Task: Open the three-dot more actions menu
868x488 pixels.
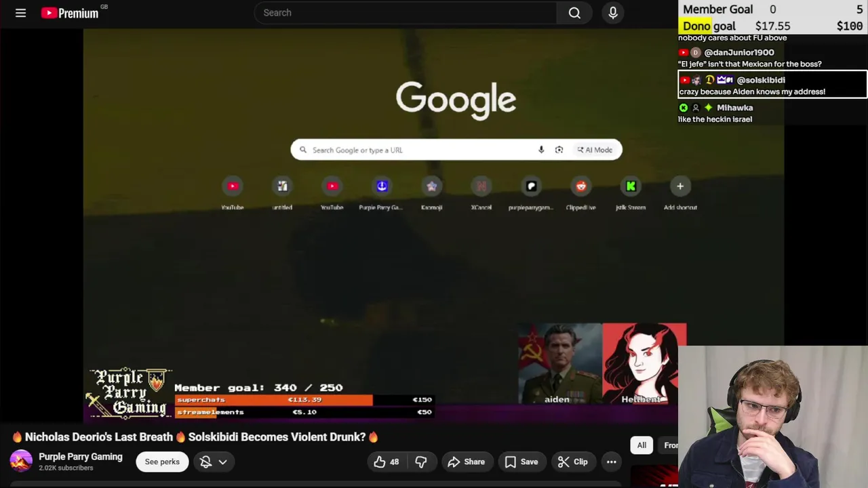Action: coord(611,462)
